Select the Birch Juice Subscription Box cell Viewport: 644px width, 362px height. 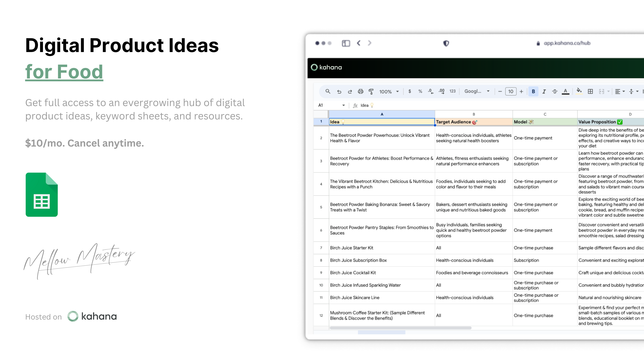tap(382, 260)
